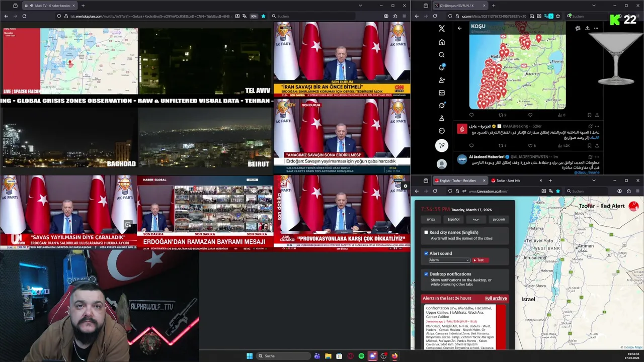
Task: Open X Notifications bell icon
Action: point(442,67)
